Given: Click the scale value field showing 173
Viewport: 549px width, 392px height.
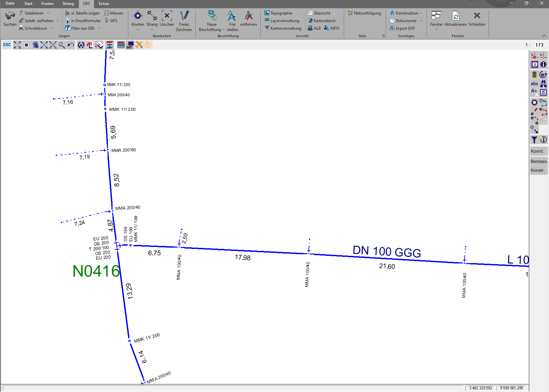Looking at the screenshot, I should click(539, 45).
